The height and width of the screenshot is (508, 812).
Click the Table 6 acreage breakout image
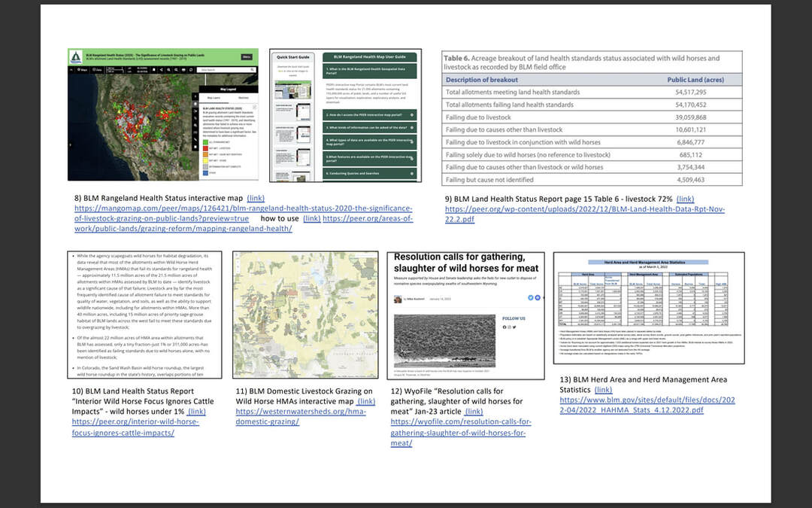[x=592, y=119]
